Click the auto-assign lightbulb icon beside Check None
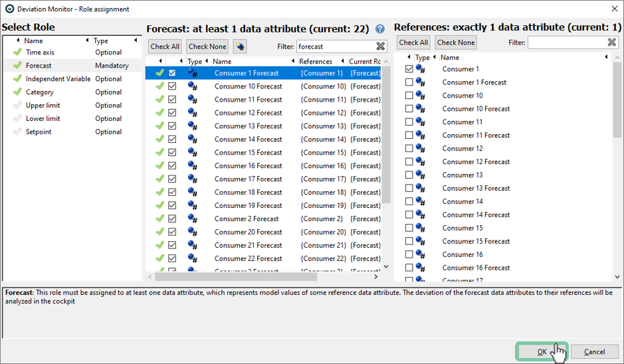The image size is (624, 364). click(x=240, y=46)
